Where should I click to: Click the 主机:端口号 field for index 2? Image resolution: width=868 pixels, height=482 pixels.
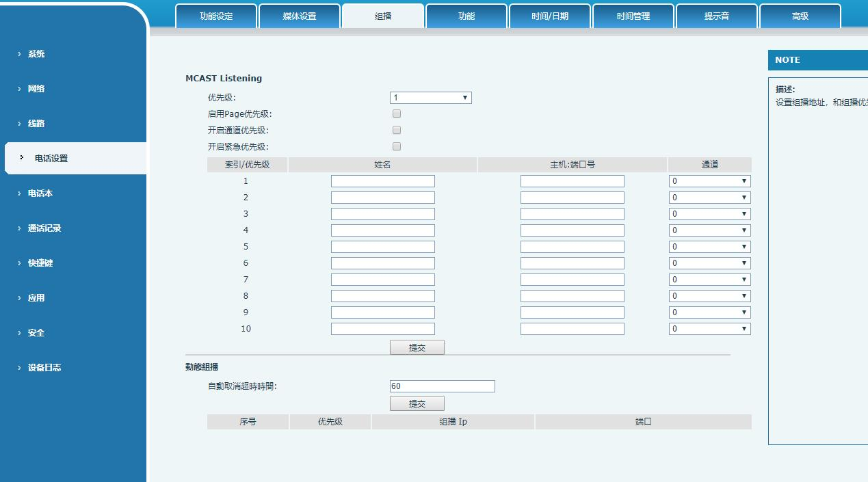click(x=573, y=198)
